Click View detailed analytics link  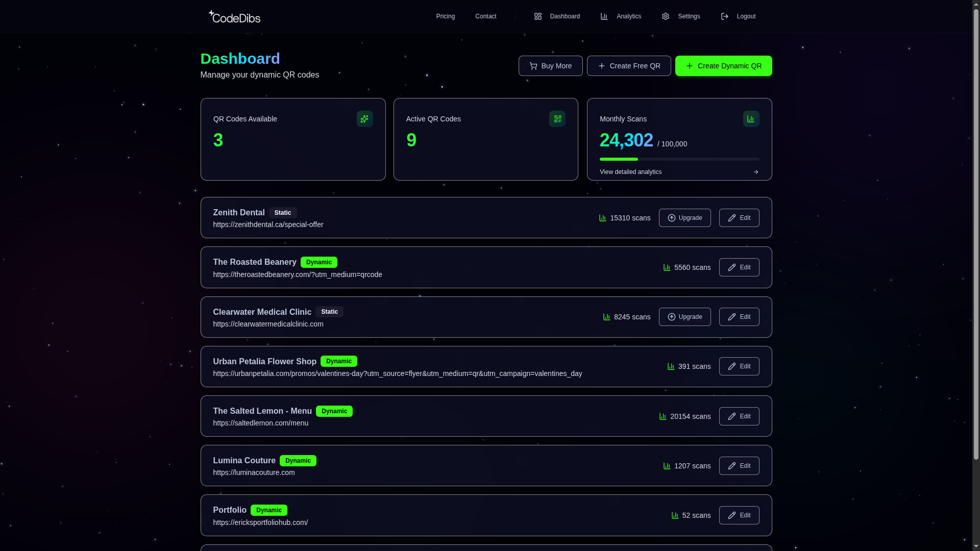coord(630,172)
